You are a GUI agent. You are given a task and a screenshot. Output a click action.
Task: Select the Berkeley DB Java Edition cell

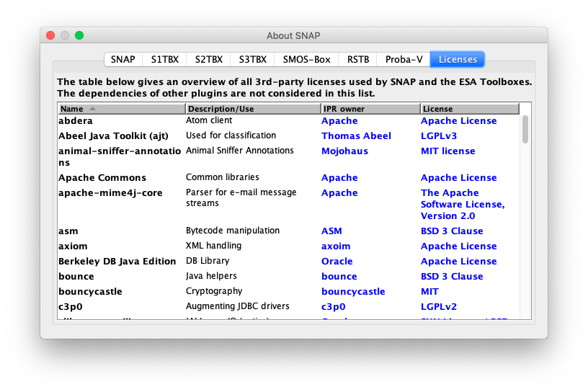pos(117,261)
